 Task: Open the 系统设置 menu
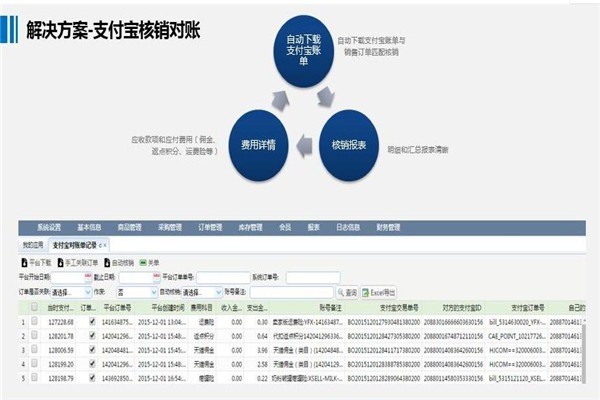[x=49, y=227]
